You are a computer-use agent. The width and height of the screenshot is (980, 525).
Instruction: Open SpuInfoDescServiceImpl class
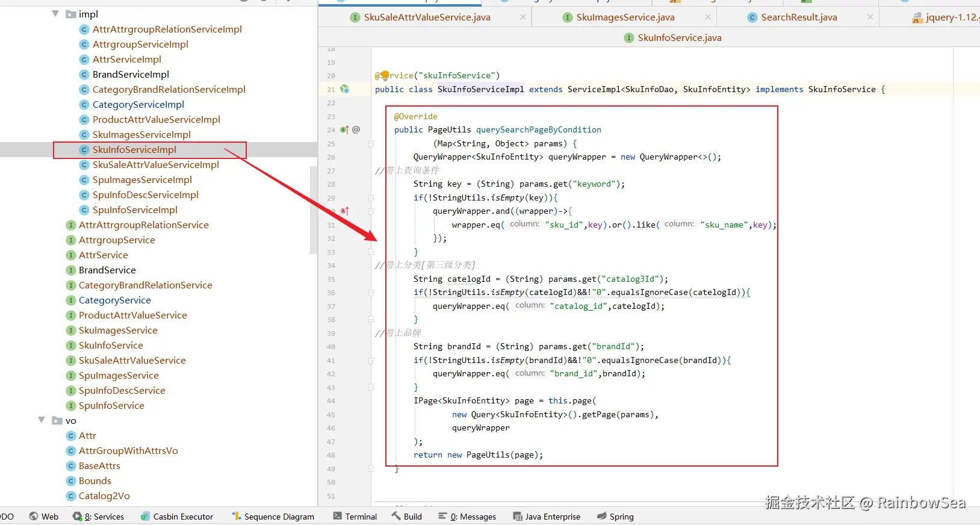pyautogui.click(x=145, y=194)
